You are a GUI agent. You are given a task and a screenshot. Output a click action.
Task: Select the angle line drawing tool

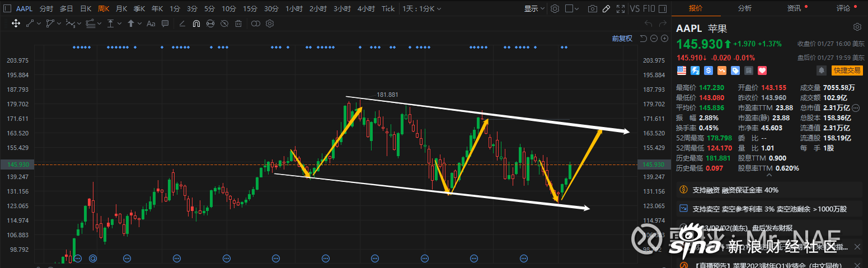182,23
